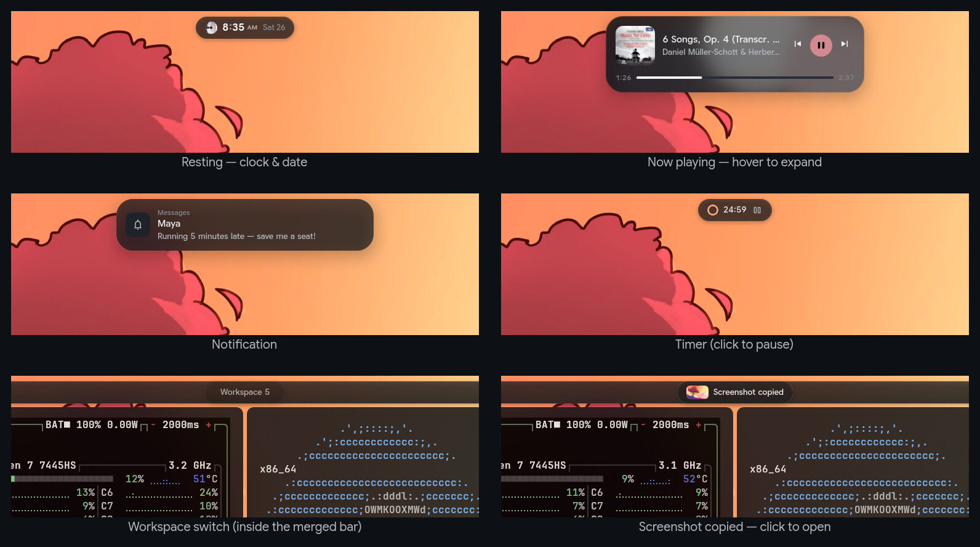The image size is (980, 547).
Task: Click the 8:35 AM clock time
Action: (239, 28)
